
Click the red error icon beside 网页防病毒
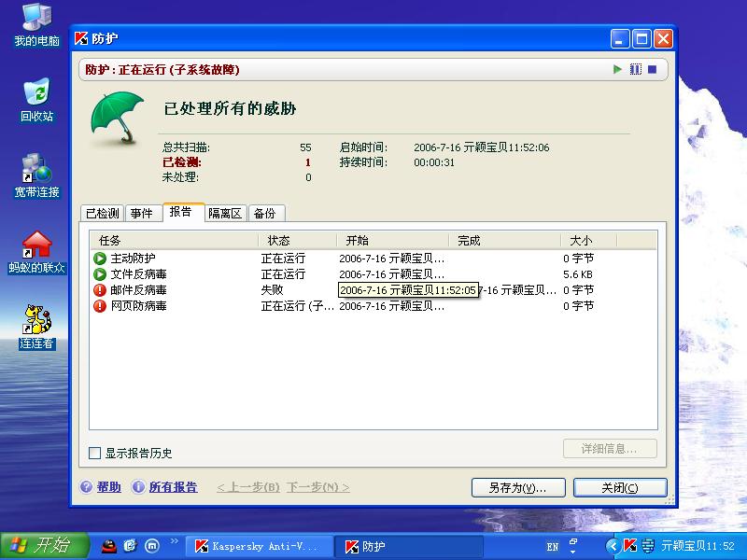tap(100, 306)
